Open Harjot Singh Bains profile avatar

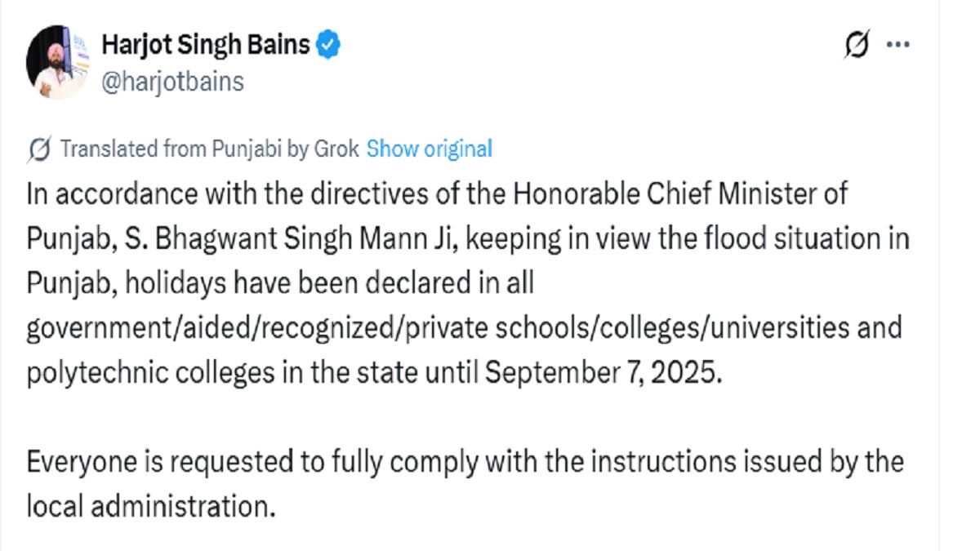56,62
